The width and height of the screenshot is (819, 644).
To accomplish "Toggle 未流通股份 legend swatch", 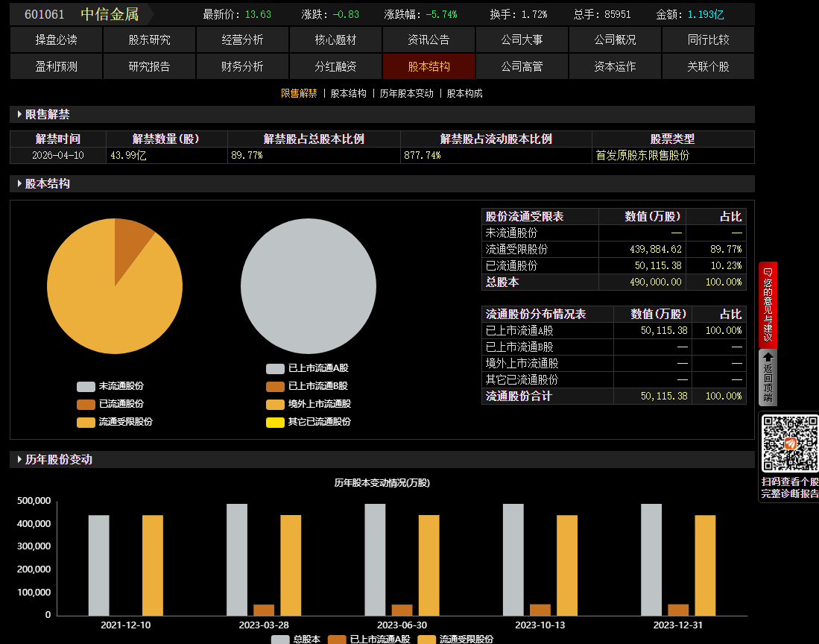I will 86,387.
